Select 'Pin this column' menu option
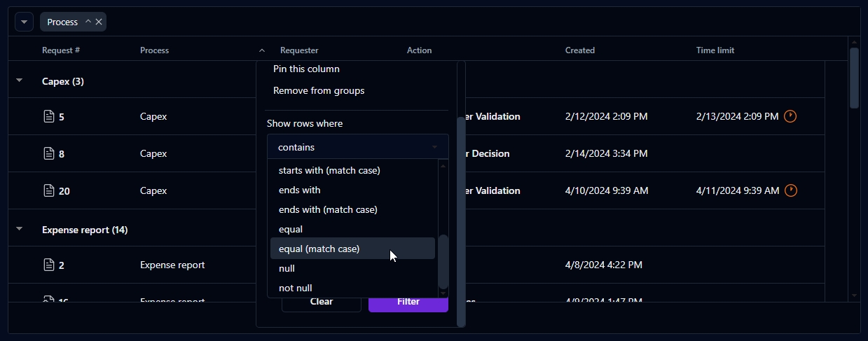868x341 pixels. tap(306, 69)
